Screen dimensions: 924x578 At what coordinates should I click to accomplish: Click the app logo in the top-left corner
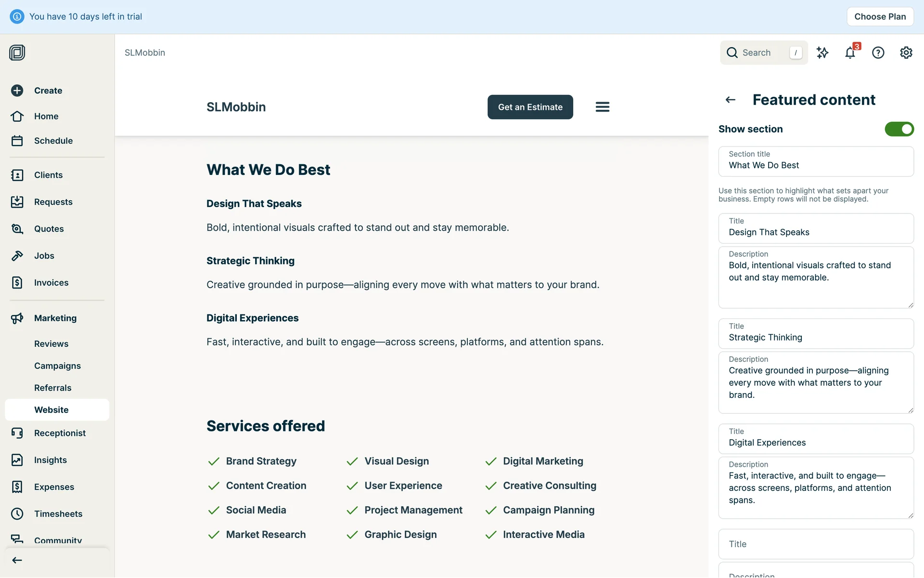(x=17, y=53)
